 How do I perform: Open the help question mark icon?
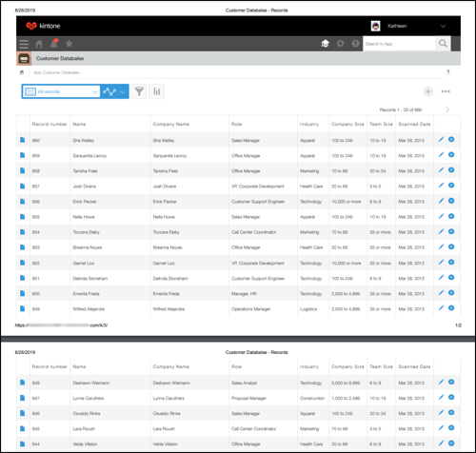tap(355, 44)
